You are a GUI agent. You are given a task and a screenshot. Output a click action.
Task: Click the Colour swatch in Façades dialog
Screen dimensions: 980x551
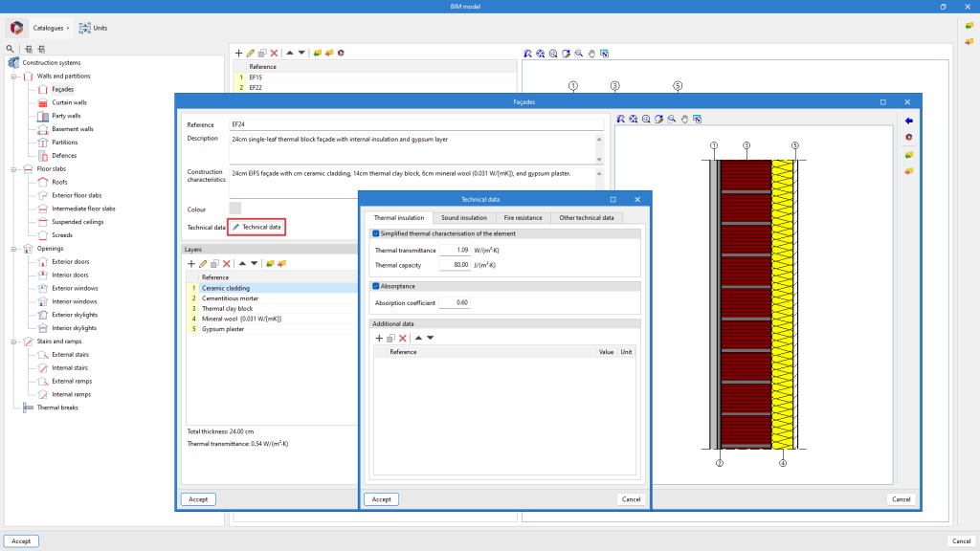(x=235, y=208)
